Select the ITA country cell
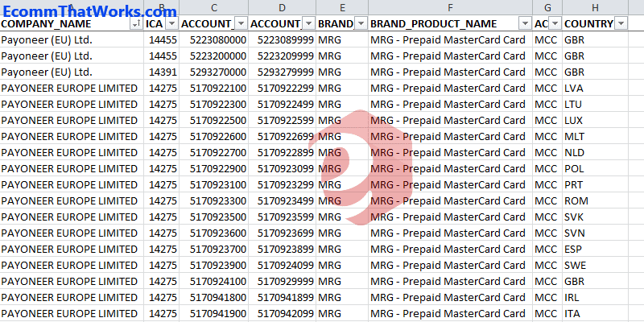The width and height of the screenshot is (644, 322). [x=595, y=313]
